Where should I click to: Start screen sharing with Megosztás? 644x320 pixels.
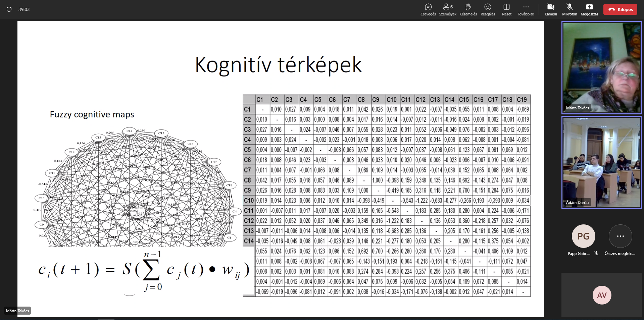[589, 9]
